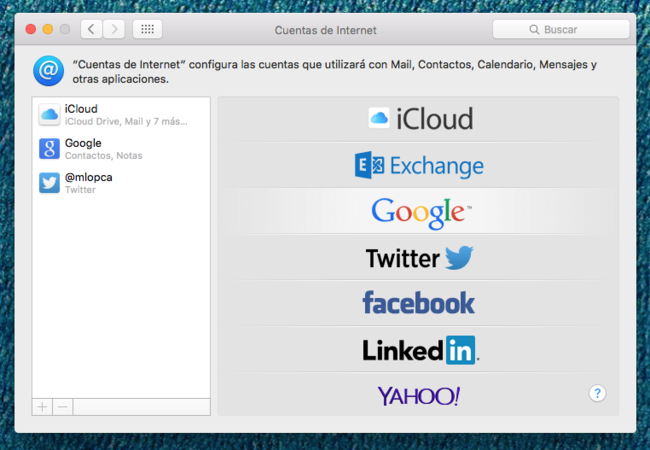Remove account with the minus button
650x450 pixels.
tap(63, 407)
